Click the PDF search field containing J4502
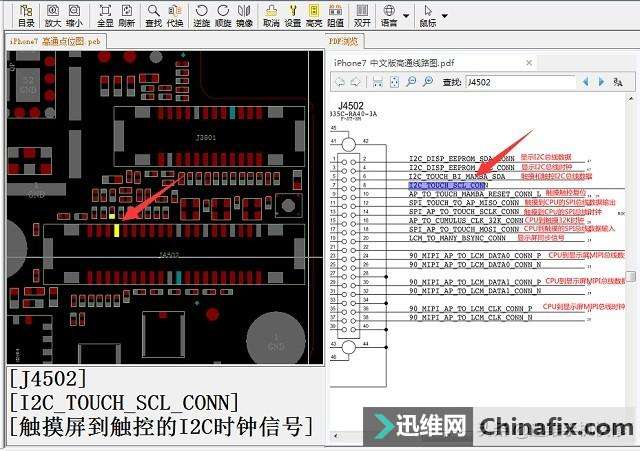 pos(520,82)
